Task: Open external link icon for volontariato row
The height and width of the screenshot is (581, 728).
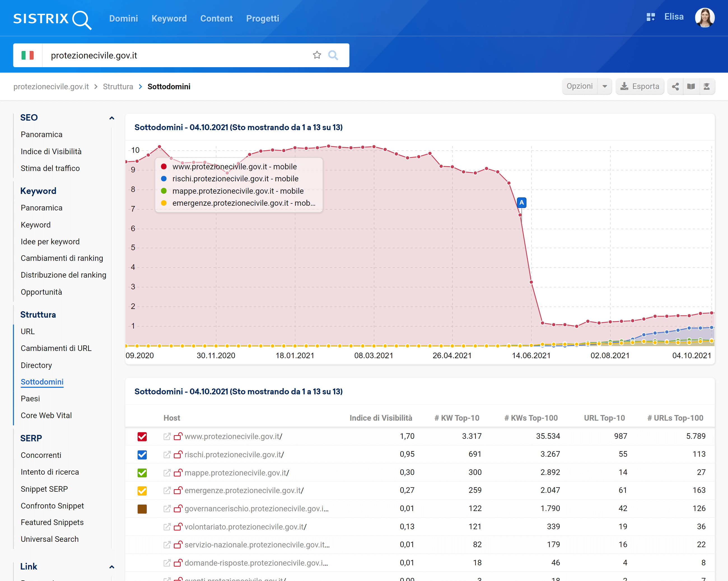Action: (x=167, y=527)
